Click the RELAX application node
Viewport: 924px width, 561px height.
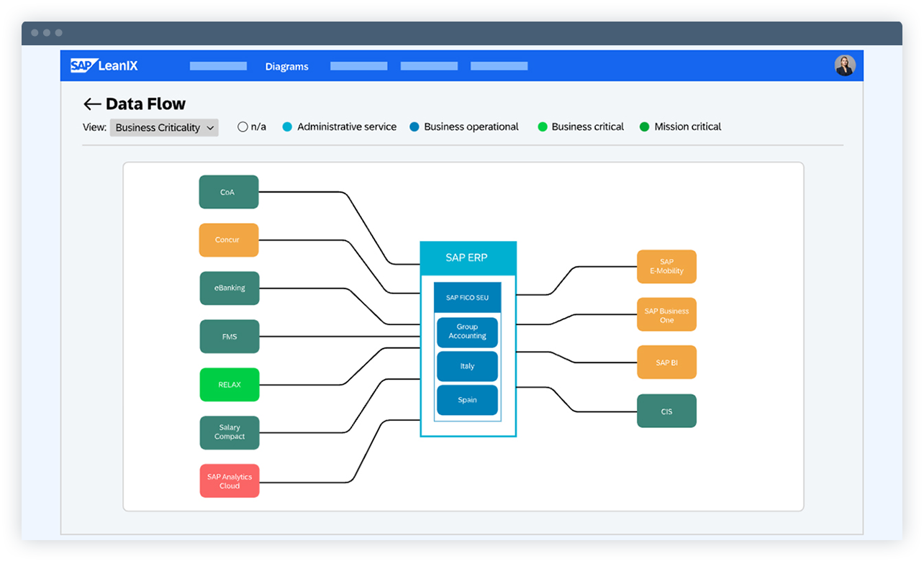[229, 385]
